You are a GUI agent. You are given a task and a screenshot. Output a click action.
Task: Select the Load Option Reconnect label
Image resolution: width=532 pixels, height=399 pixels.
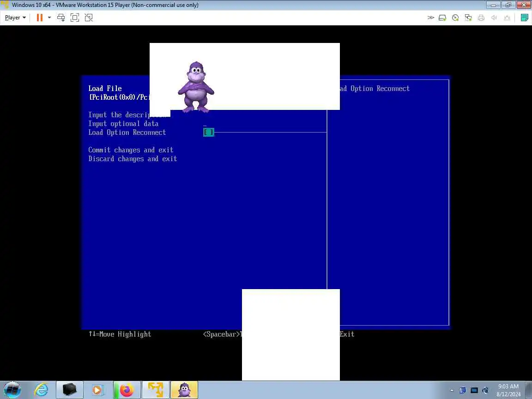tap(127, 133)
